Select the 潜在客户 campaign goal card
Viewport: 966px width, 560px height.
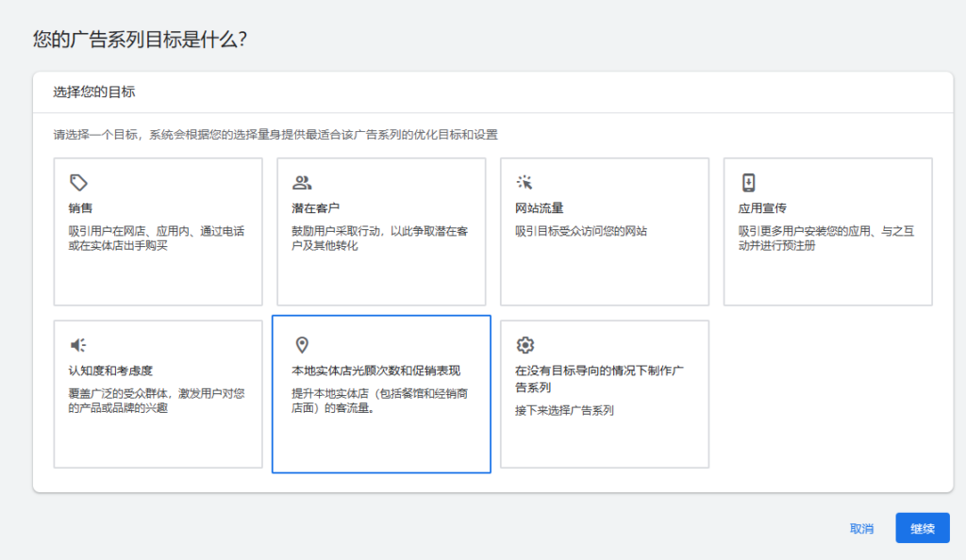pos(381,231)
